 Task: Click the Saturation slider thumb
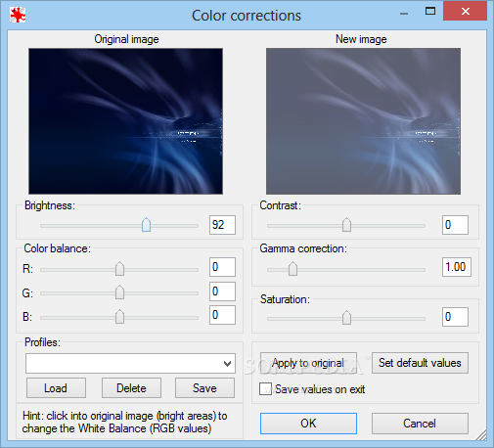[346, 318]
